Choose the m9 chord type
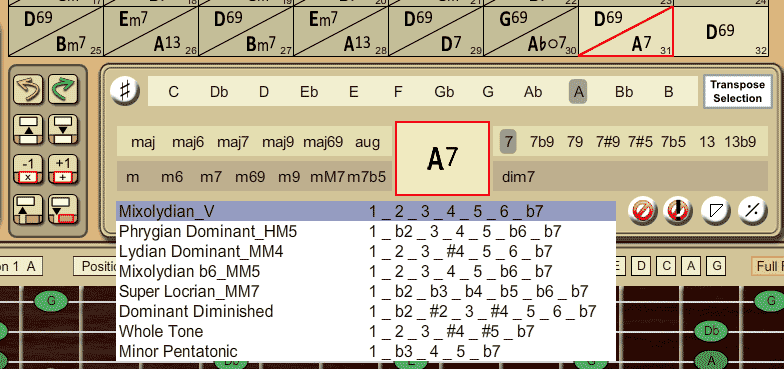Viewport: 784px width, 369px height. pyautogui.click(x=288, y=176)
